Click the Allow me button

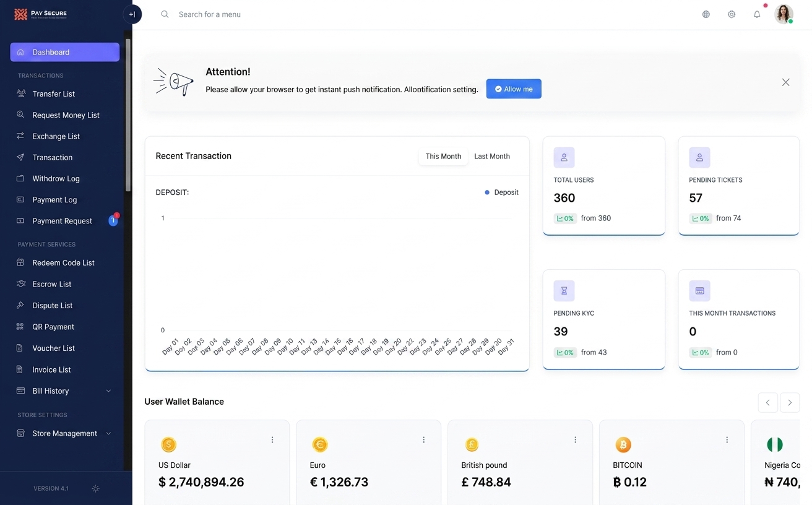tap(514, 88)
